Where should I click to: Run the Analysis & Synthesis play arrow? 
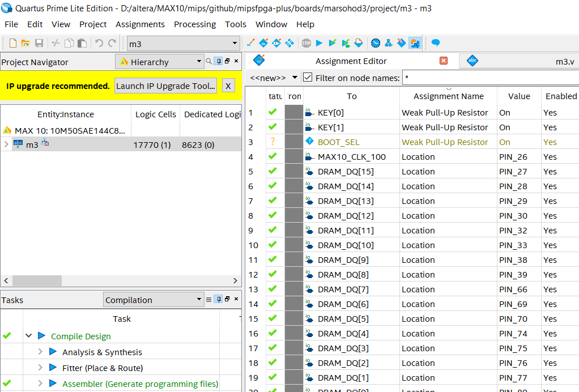(53, 351)
